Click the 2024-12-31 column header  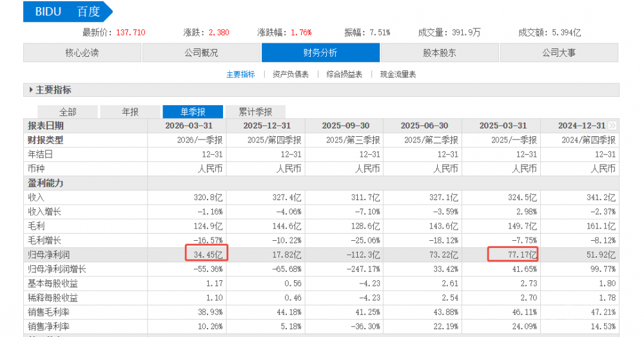point(581,125)
